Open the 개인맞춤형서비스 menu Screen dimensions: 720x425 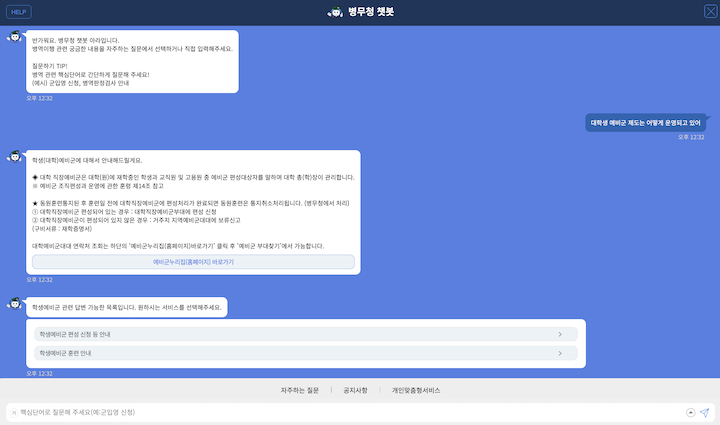[416, 391]
